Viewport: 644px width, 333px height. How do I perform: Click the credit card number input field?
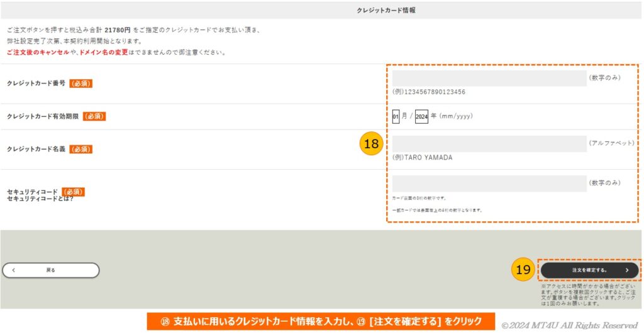(x=489, y=79)
